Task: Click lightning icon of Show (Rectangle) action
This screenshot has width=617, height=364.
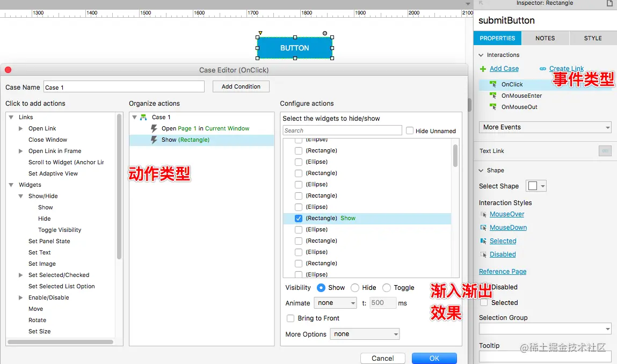Action: [154, 140]
